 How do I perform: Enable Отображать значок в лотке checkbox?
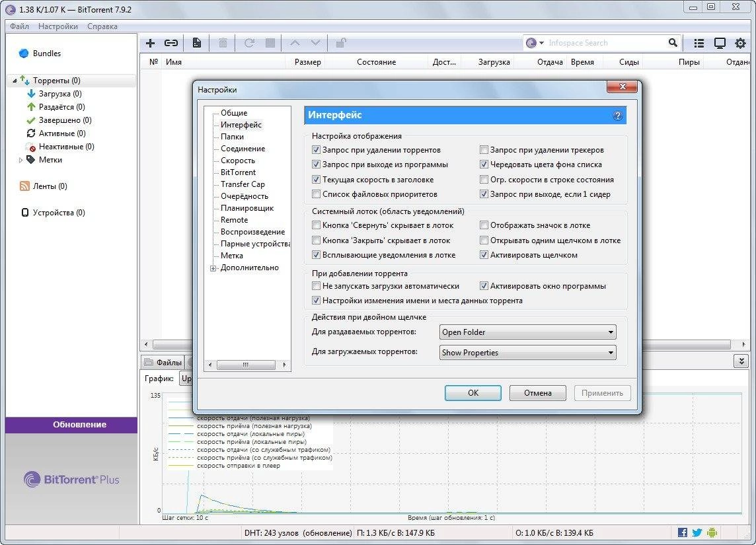point(484,225)
